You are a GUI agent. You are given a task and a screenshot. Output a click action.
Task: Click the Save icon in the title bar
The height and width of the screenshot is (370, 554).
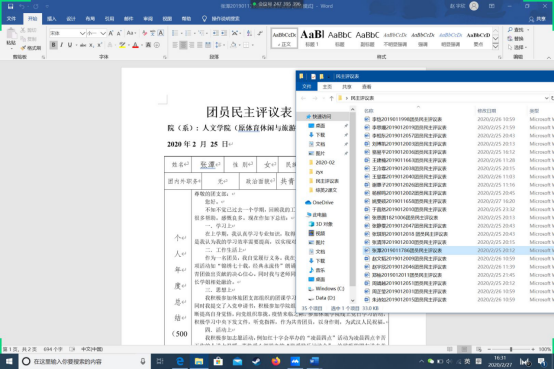tap(10, 6)
